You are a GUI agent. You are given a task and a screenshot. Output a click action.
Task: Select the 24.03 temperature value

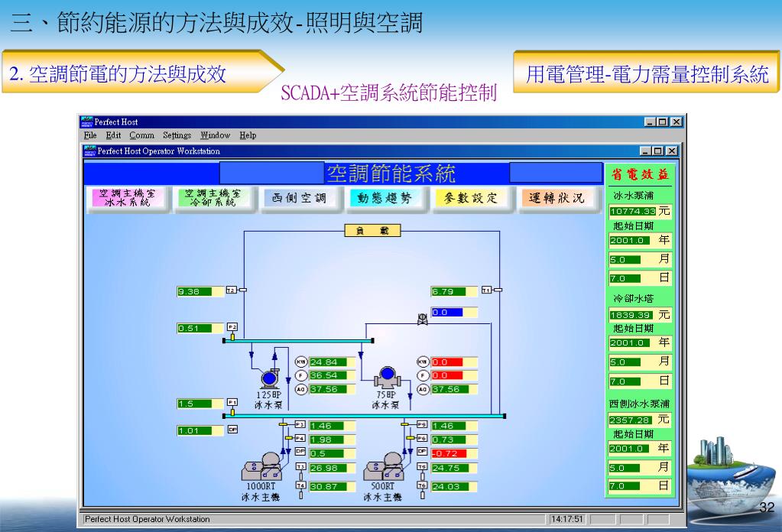point(454,487)
